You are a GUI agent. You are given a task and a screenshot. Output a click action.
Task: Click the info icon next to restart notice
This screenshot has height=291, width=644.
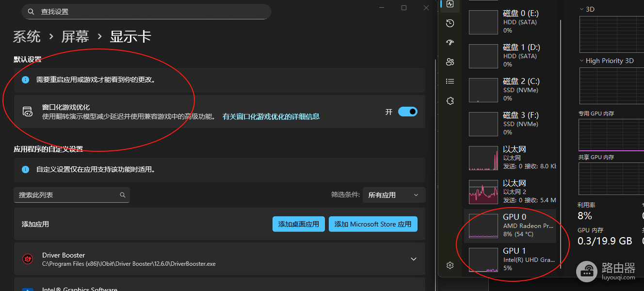pos(26,80)
